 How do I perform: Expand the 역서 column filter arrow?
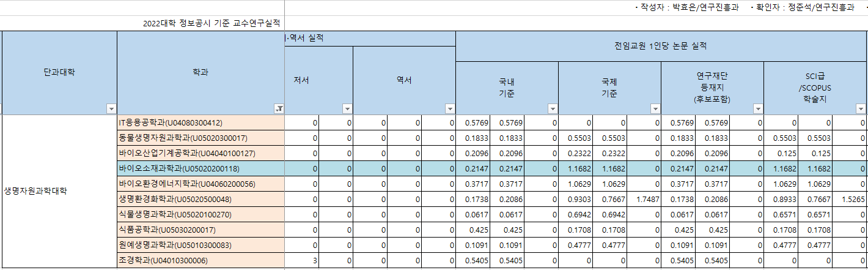450,109
